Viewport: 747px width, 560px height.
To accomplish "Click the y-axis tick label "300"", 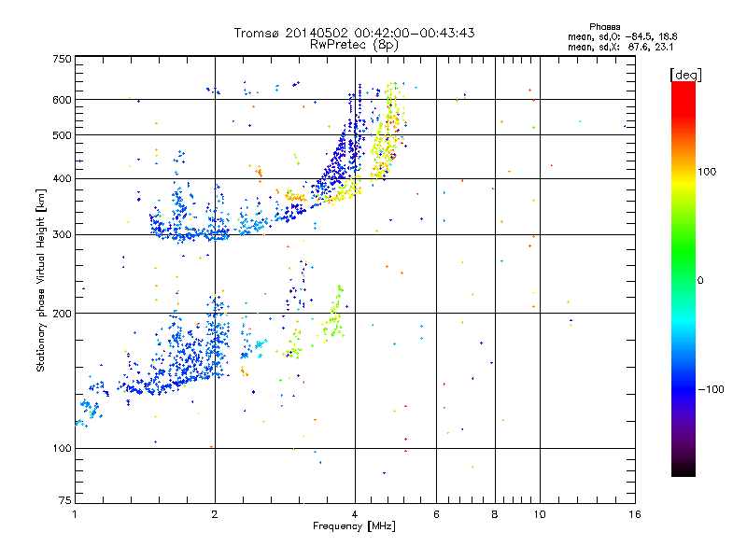I will point(62,235).
